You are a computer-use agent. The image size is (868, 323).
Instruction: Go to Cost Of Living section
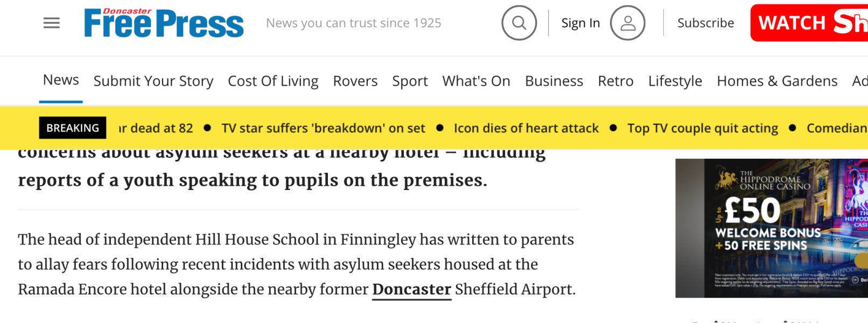273,81
